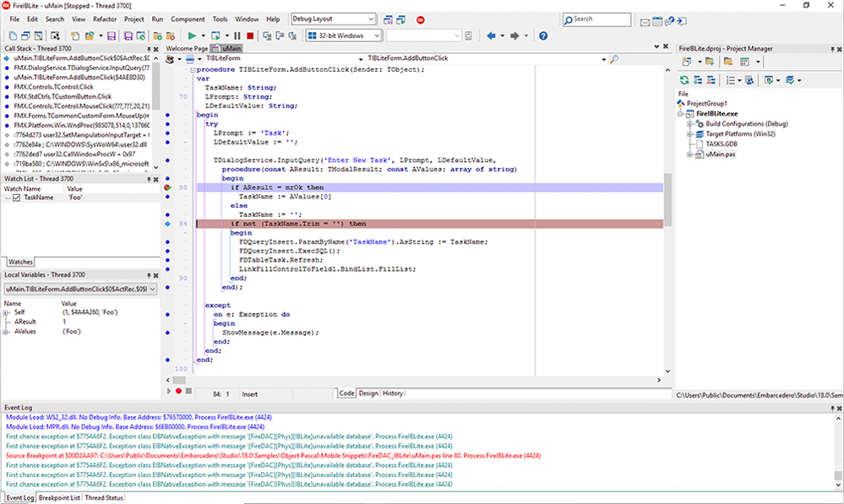Click the breakpoint dot on line 84

(167, 223)
